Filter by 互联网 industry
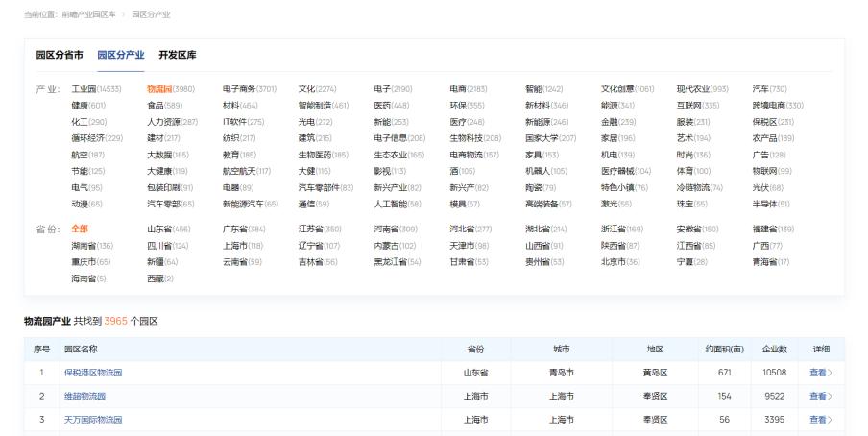868x436 pixels. (698, 106)
